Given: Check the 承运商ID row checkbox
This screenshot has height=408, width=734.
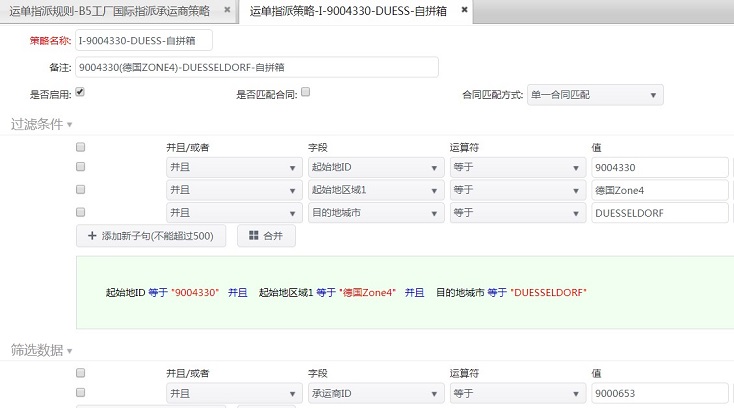Looking at the screenshot, I should click(x=81, y=393).
